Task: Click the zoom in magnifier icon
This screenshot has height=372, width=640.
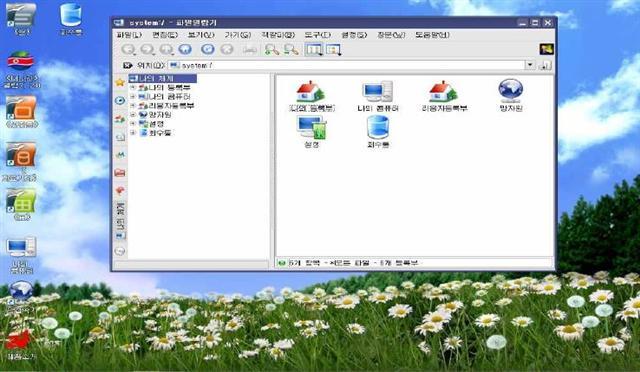Action: pos(271,50)
